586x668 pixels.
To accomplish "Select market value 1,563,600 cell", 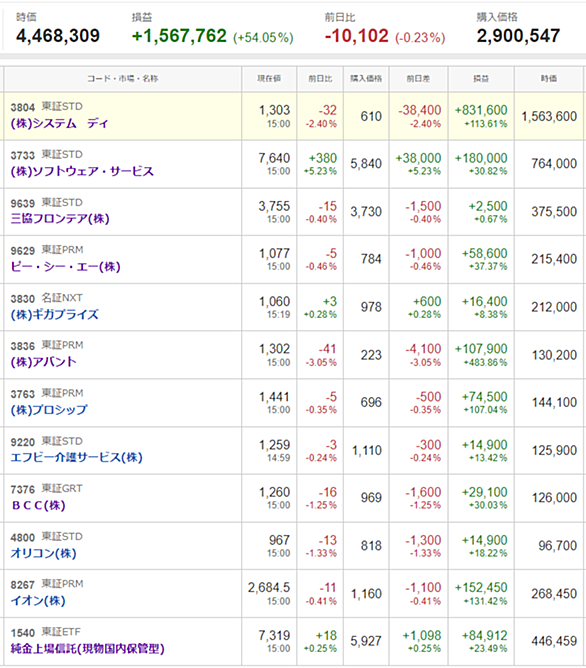I will 549,116.
